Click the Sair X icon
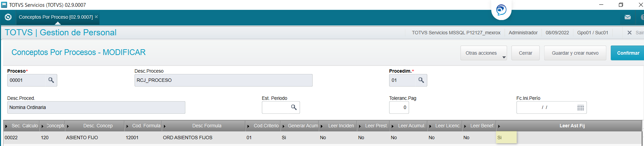644x146 pixels. (x=629, y=33)
